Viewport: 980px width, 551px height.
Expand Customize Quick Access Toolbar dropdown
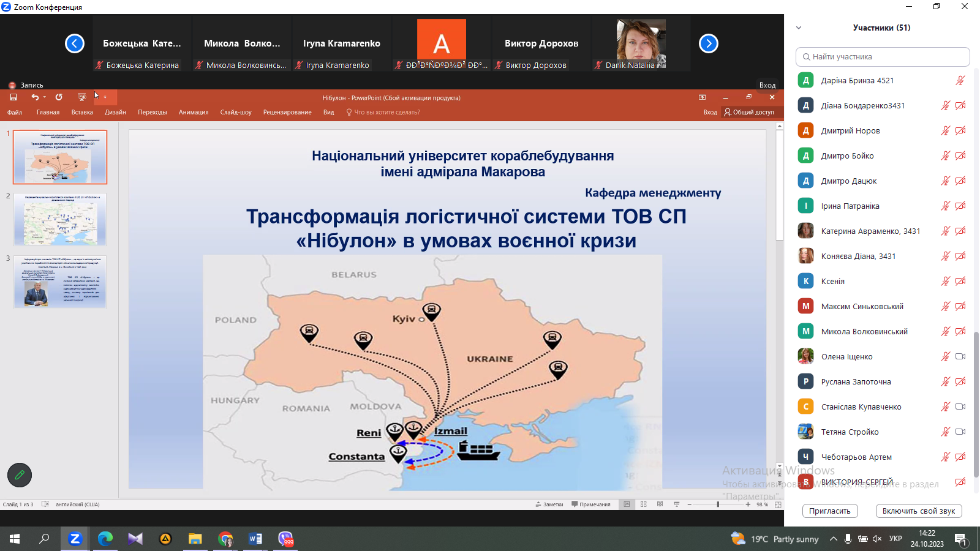coord(105,97)
